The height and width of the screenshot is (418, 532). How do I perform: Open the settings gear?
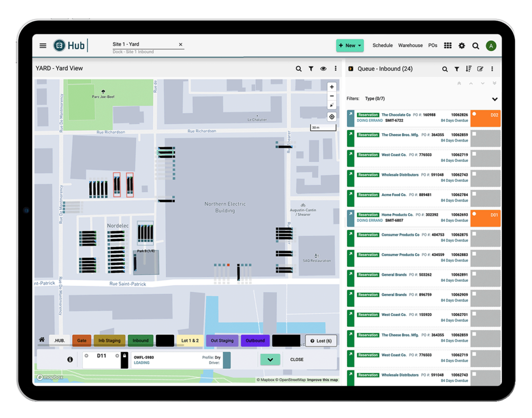(x=461, y=45)
